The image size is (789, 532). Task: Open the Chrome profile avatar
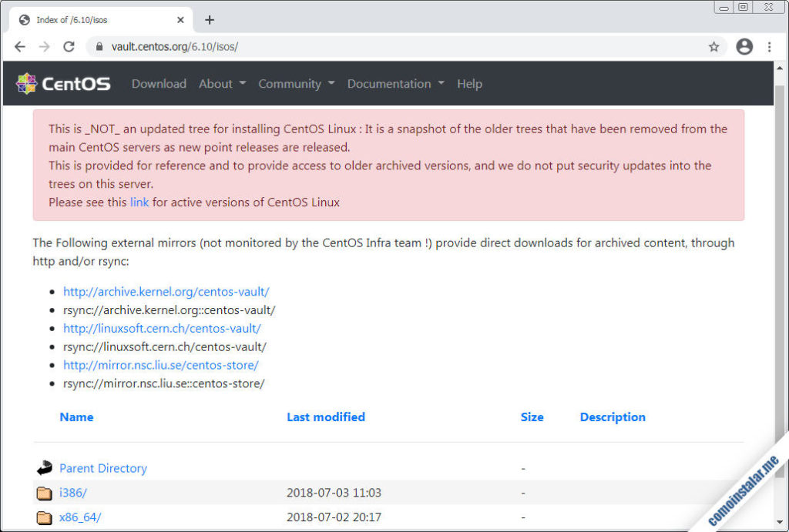pyautogui.click(x=744, y=47)
